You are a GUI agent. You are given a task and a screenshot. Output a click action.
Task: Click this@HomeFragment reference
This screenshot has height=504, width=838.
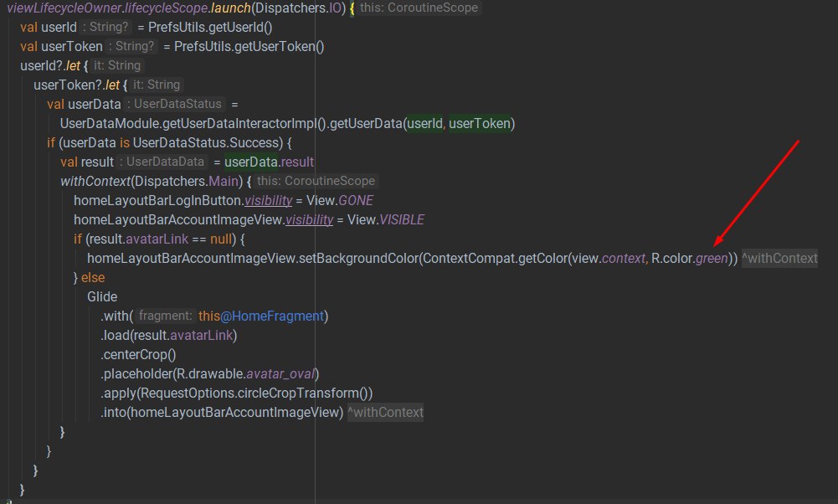click(x=261, y=316)
